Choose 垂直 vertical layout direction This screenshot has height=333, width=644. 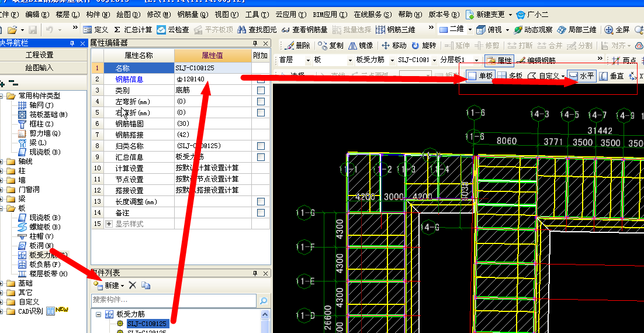[x=612, y=75]
